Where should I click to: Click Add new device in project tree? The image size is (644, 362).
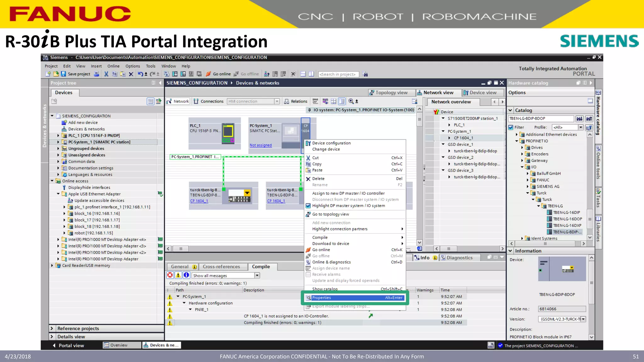click(83, 123)
